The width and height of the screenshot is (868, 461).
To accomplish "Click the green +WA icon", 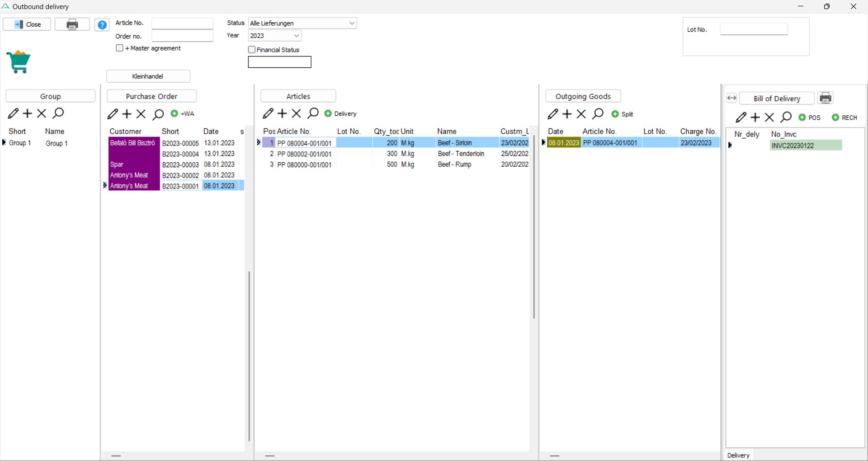I will (175, 113).
